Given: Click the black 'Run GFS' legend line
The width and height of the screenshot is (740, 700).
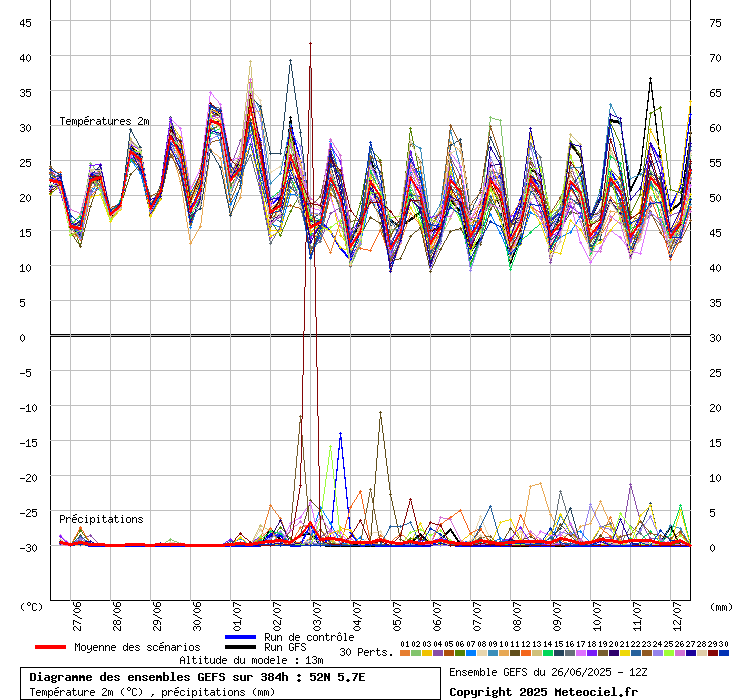Looking at the screenshot, I should [x=241, y=647].
